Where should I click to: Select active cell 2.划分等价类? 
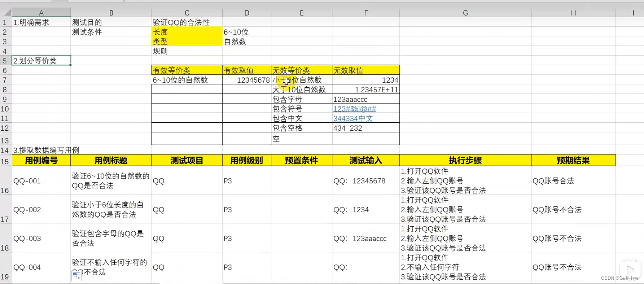pyautogui.click(x=41, y=61)
